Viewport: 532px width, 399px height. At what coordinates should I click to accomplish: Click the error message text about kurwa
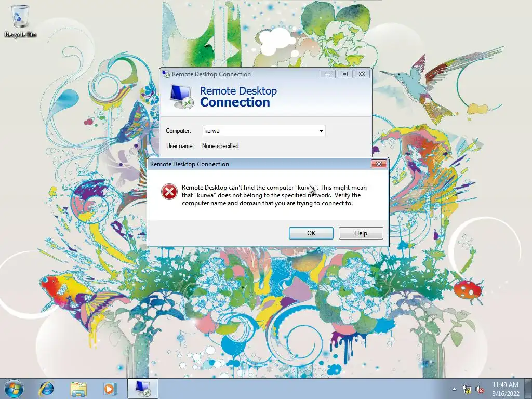click(274, 195)
